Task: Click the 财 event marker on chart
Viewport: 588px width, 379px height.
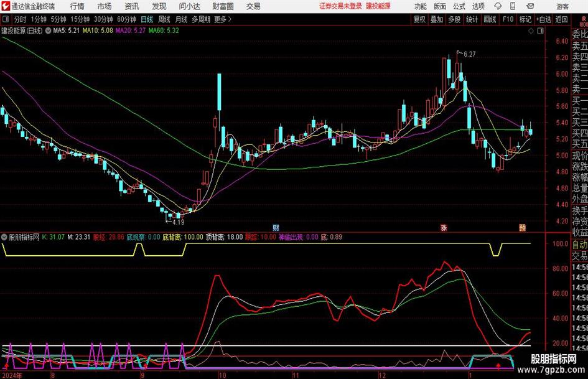Action: (x=276, y=227)
